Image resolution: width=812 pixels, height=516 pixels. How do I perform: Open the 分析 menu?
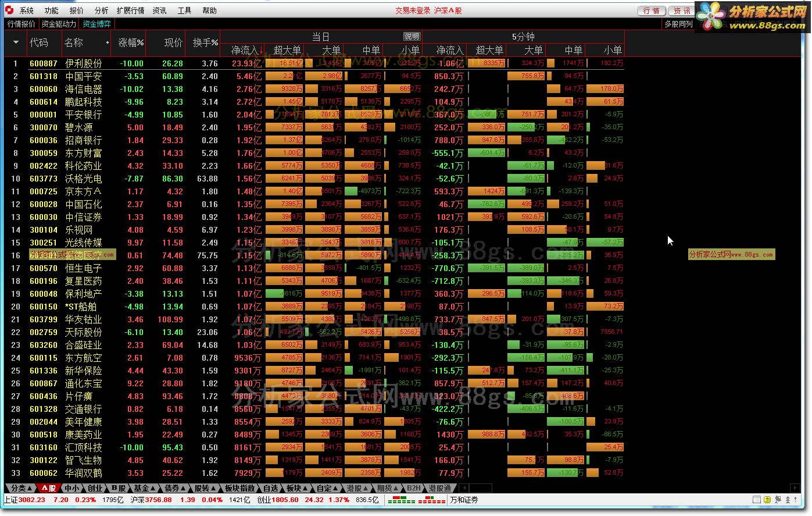[101, 10]
